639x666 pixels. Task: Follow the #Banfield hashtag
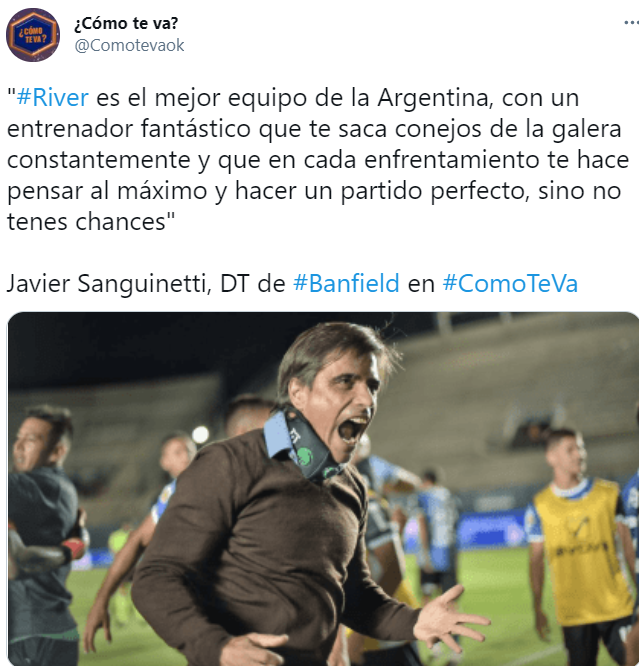(x=346, y=283)
